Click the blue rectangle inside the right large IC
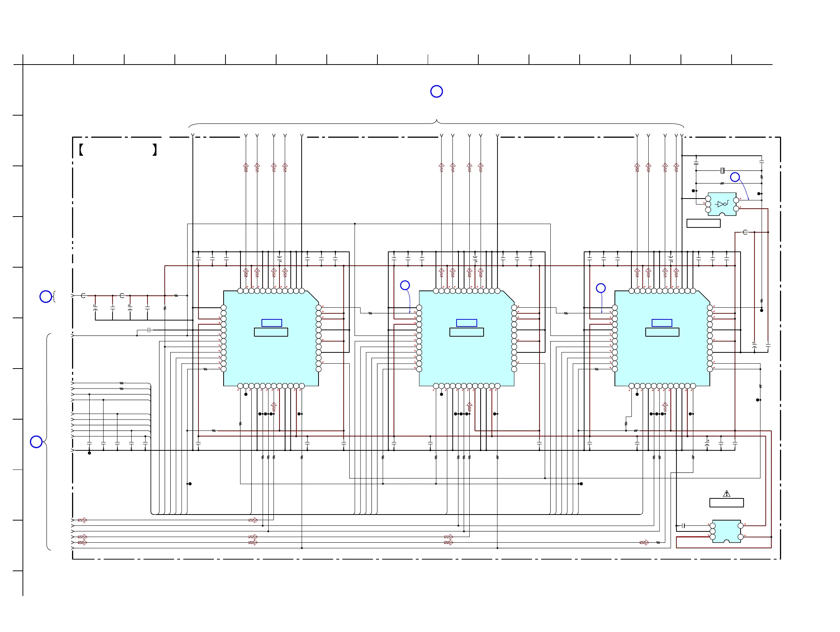Image resolution: width=840 pixels, height=632 pixels. [661, 323]
